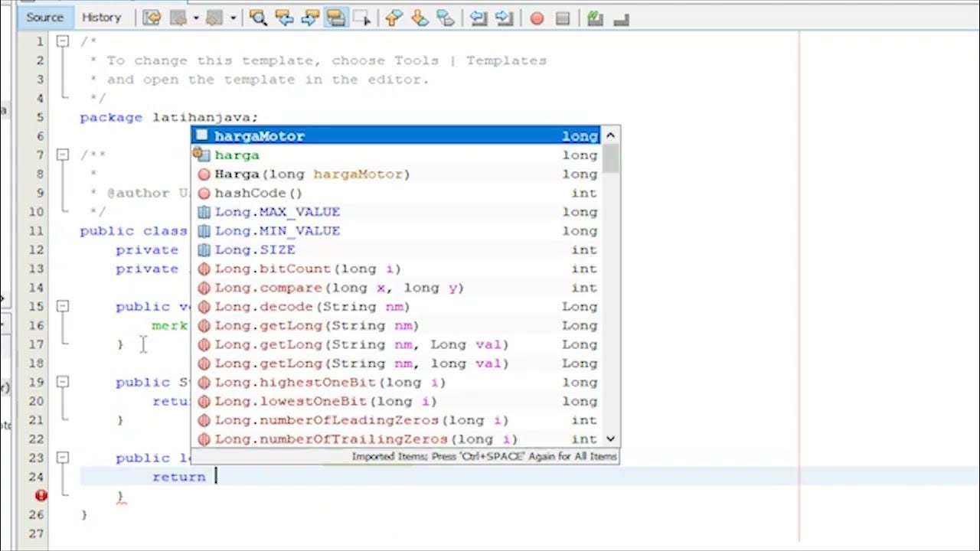Choose Long.numberOfLeadingZeros(long i)
The image size is (980, 551).
click(x=397, y=420)
